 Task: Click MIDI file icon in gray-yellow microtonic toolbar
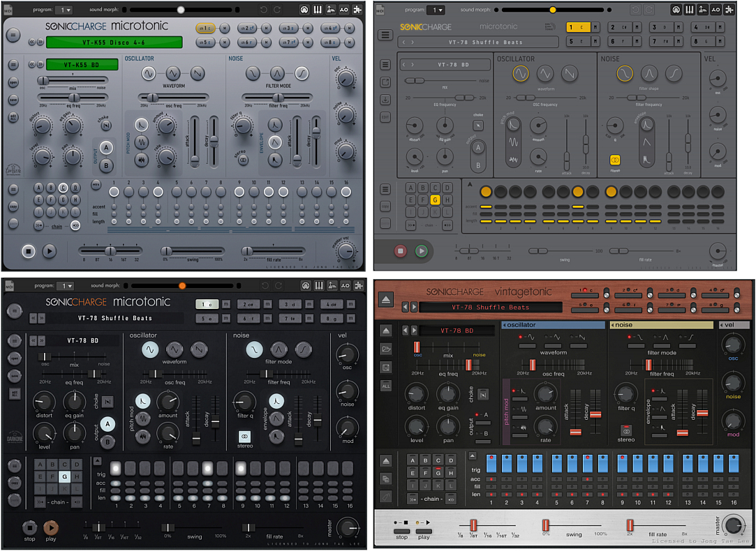coord(380,10)
